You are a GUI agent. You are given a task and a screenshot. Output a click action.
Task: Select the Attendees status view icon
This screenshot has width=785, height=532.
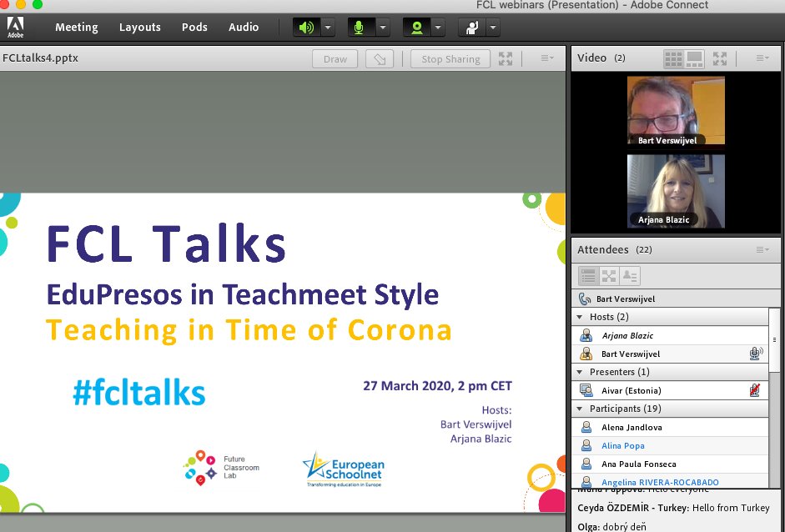[630, 276]
